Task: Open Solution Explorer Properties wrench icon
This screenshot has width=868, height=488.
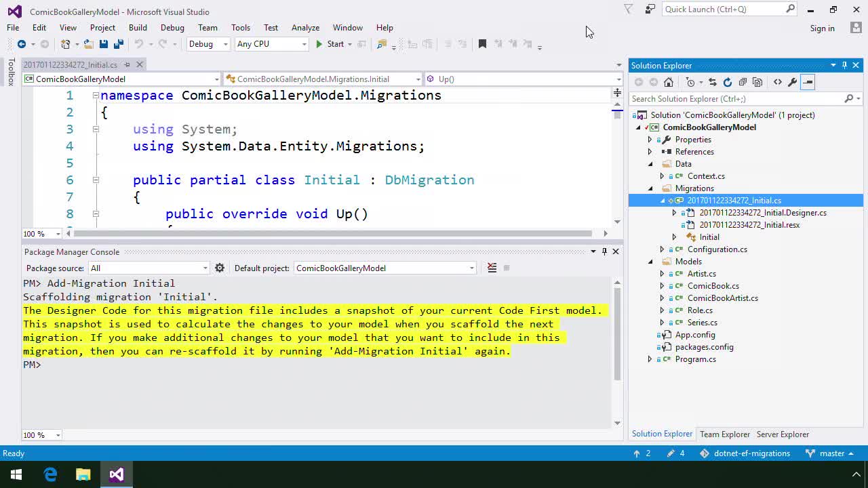Action: (792, 82)
